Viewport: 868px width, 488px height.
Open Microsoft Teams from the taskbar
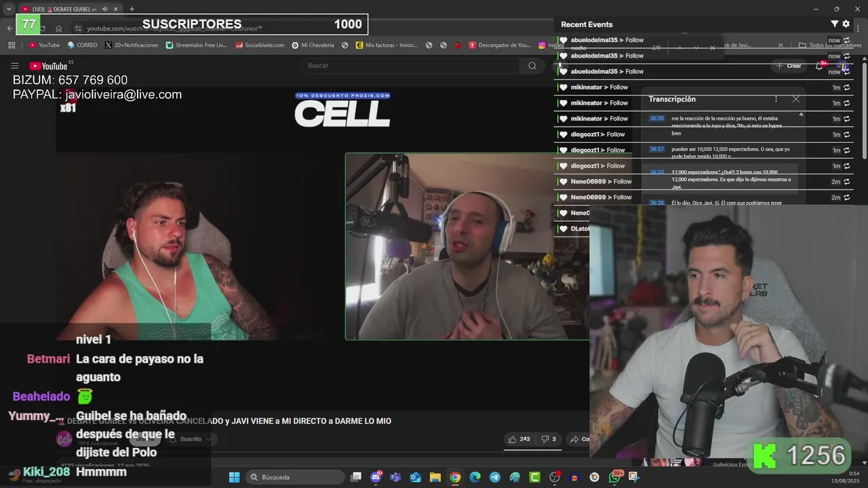(396, 477)
